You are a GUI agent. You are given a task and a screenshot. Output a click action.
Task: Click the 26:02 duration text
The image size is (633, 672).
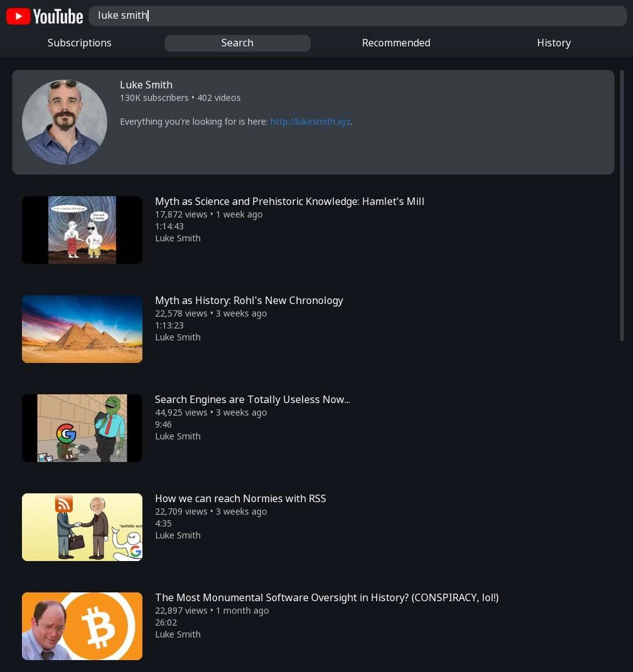coord(166,622)
